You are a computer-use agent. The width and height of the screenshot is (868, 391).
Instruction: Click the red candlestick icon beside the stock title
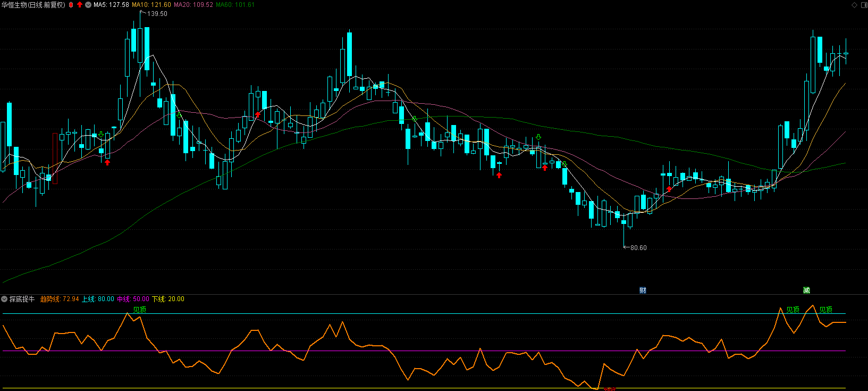71,5
